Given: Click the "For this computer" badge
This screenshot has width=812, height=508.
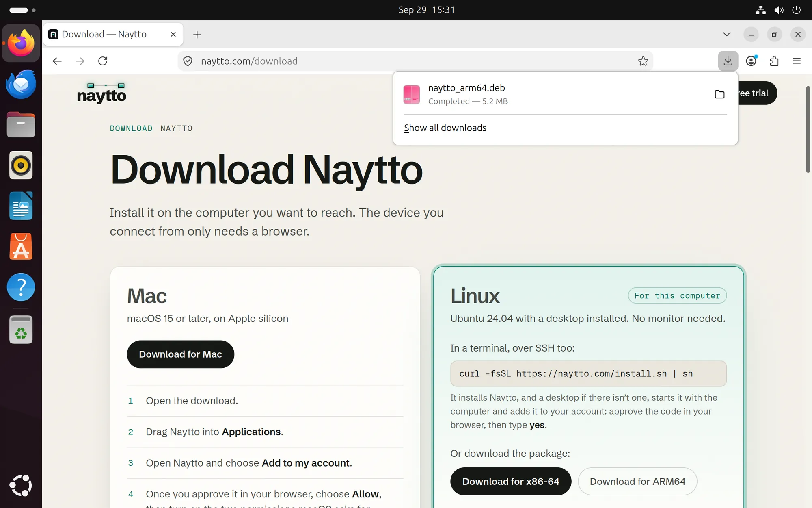Looking at the screenshot, I should coord(677,296).
